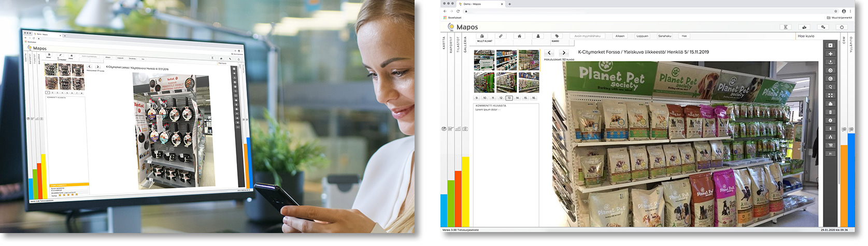Viewport: 868px width, 246px height.
Task: Switch to grid view with the grid icon
Action: pyautogui.click(x=831, y=95)
